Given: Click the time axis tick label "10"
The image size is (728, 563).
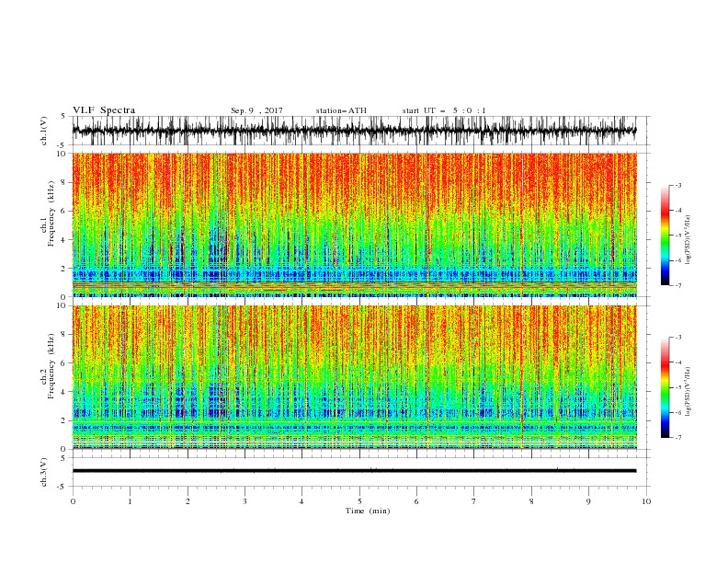Looking at the screenshot, I should pos(646,501).
